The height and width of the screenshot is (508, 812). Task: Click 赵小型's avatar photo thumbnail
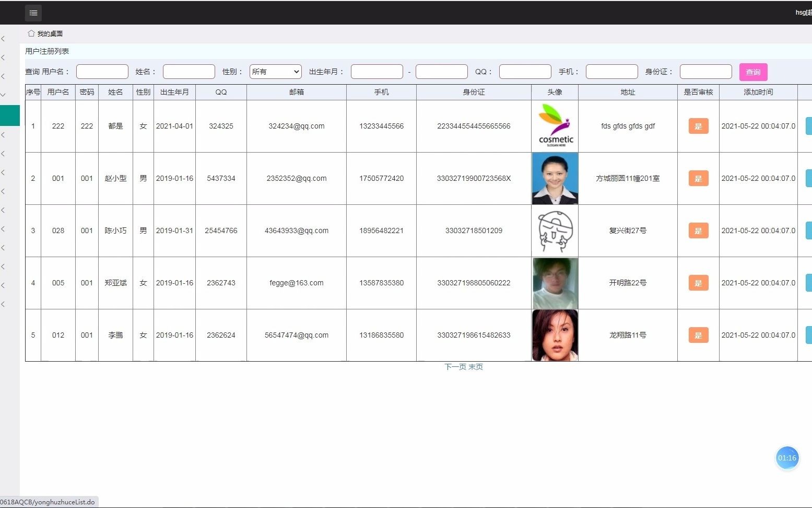(x=555, y=178)
